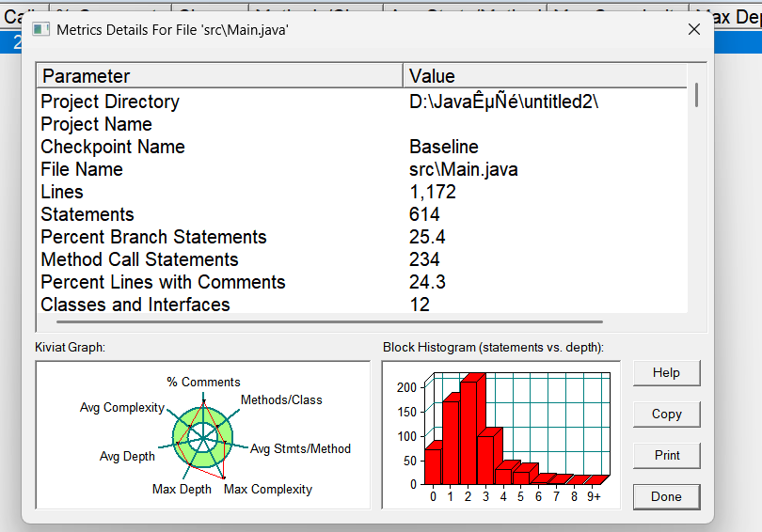
Task: Click the 614 statements value
Action: pos(424,214)
